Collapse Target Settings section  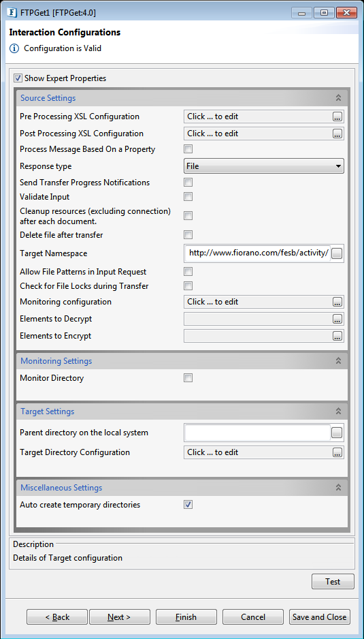pos(338,411)
